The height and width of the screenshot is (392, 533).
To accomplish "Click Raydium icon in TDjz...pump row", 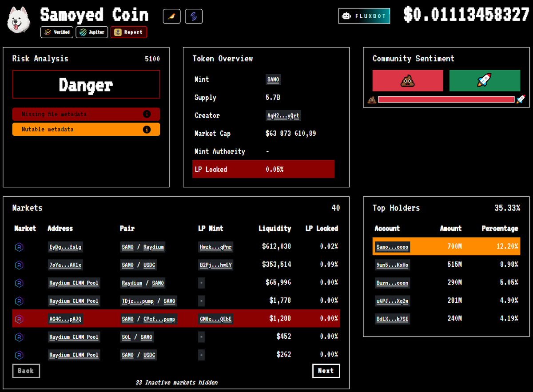I will pyautogui.click(x=19, y=301).
